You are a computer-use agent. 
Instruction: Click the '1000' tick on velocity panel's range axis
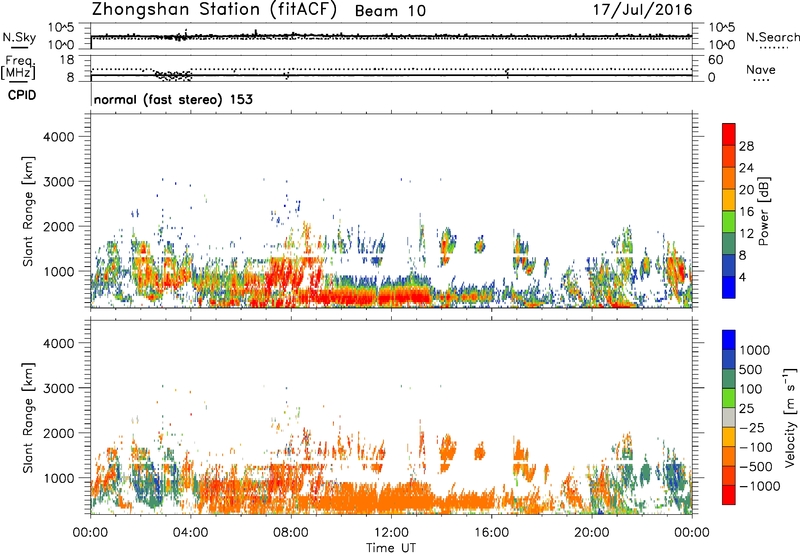(59, 478)
